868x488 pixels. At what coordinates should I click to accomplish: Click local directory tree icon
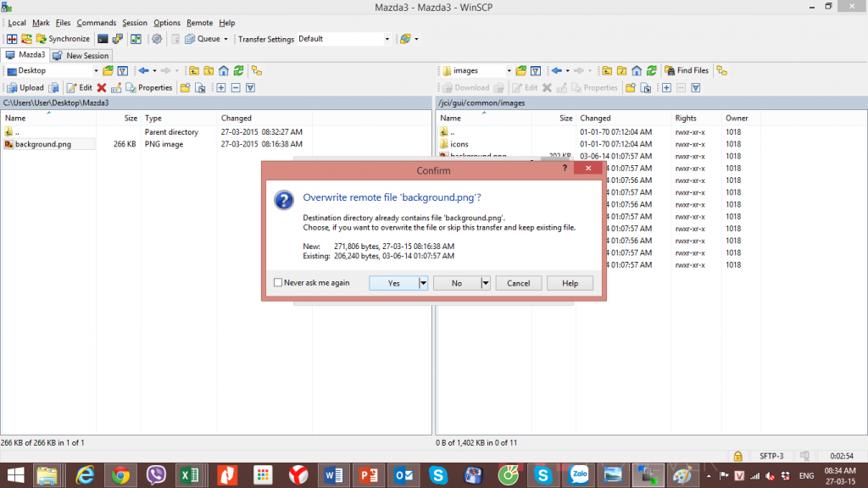pos(257,71)
